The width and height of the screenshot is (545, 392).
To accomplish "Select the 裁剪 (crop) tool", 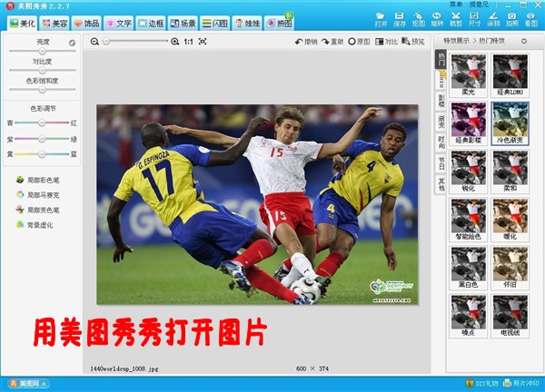I will point(455,19).
